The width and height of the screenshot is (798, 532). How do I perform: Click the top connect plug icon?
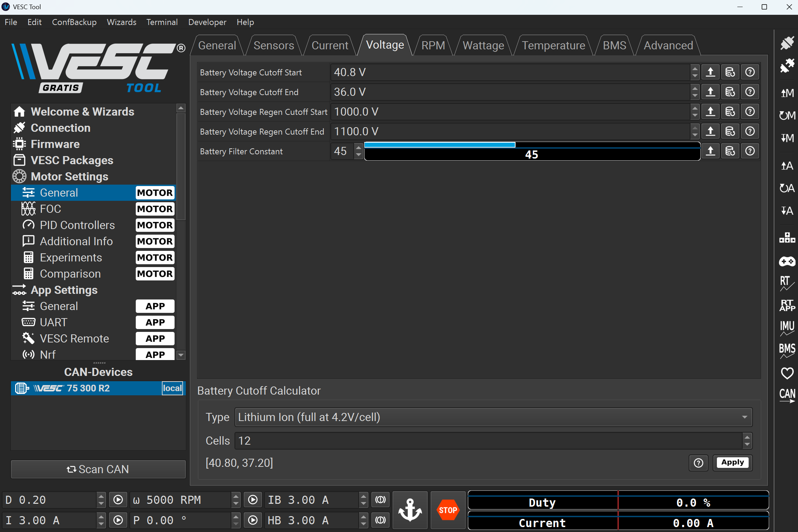pyautogui.click(x=787, y=43)
